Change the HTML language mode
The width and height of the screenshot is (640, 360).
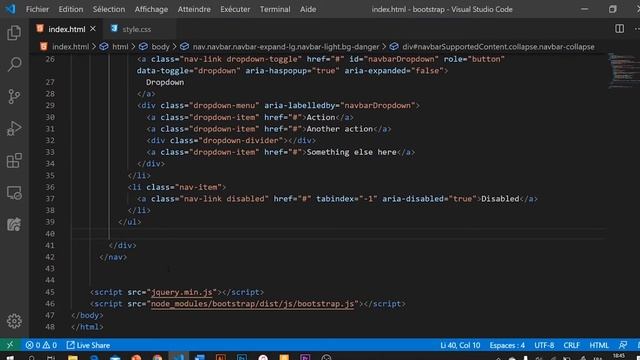pyautogui.click(x=599, y=345)
